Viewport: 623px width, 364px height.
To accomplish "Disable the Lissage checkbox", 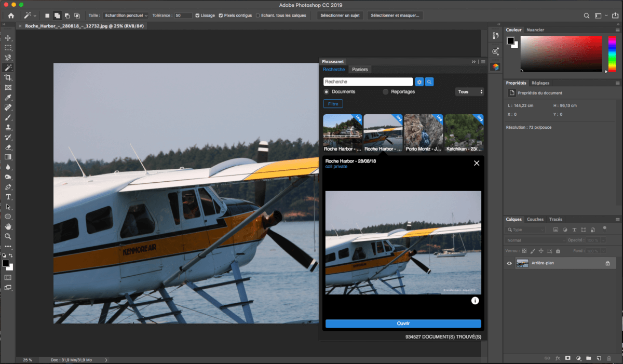I will (198, 16).
